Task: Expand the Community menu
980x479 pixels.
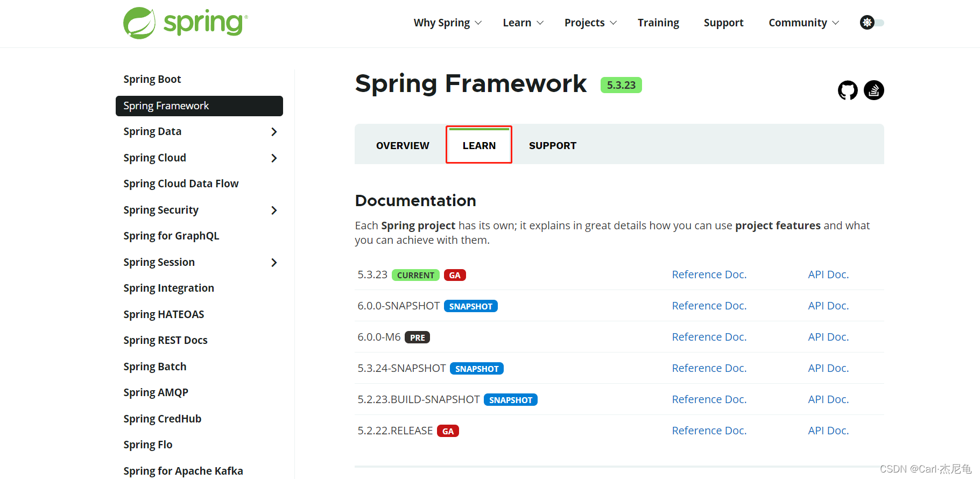Action: 803,23
